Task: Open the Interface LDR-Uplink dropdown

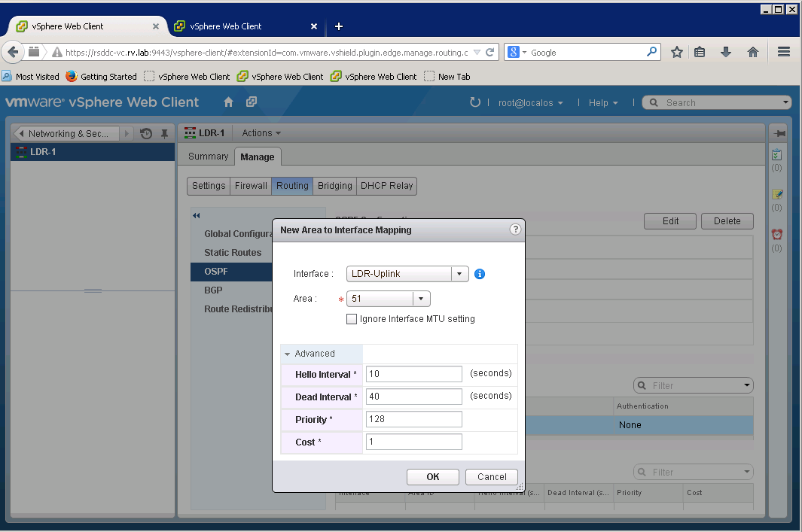Action: [x=459, y=274]
